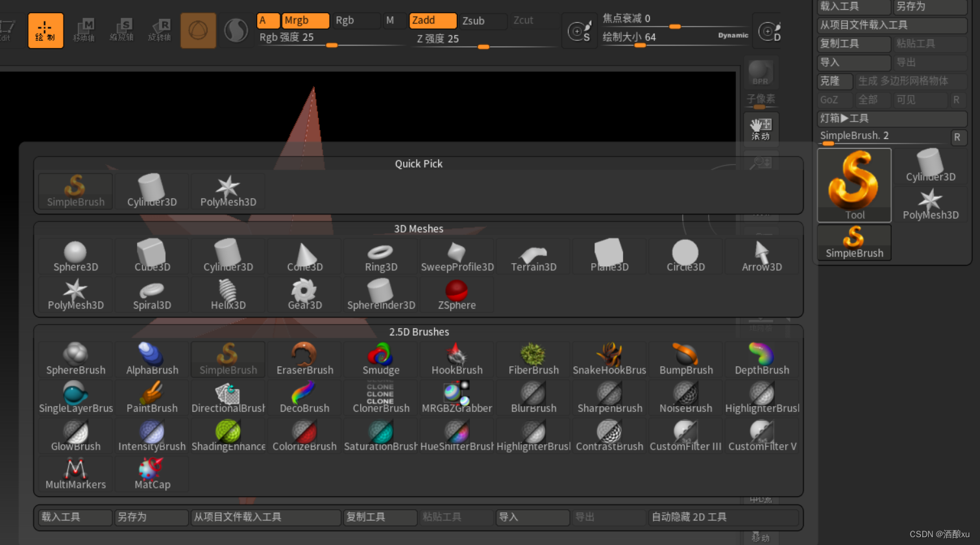Image resolution: width=980 pixels, height=545 pixels.
Task: Select the BumpBrush tool
Action: 686,359
